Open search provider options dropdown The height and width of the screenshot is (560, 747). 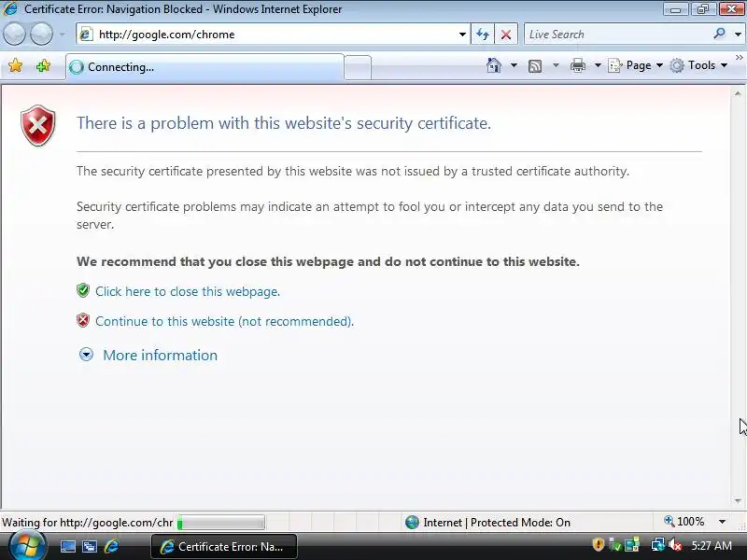pyautogui.click(x=738, y=35)
